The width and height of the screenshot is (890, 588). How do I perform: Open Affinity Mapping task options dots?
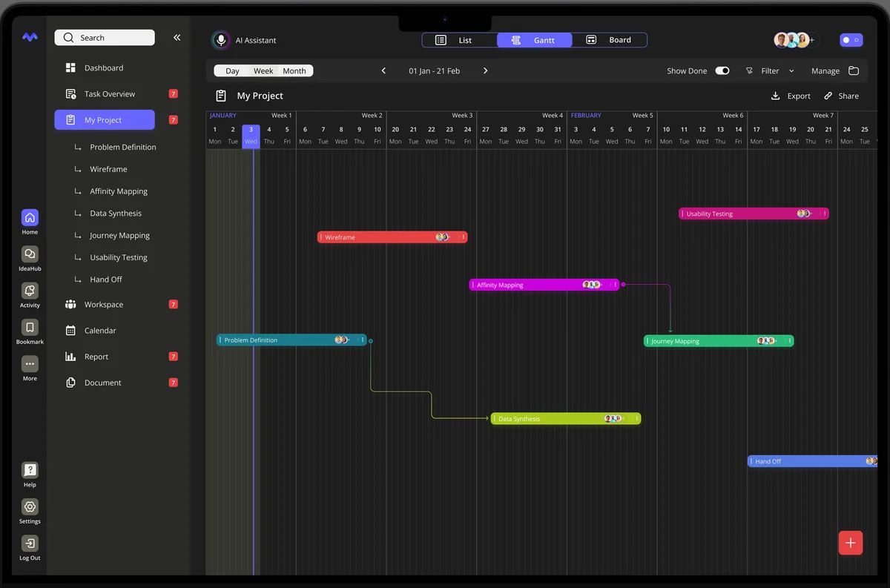click(x=615, y=285)
